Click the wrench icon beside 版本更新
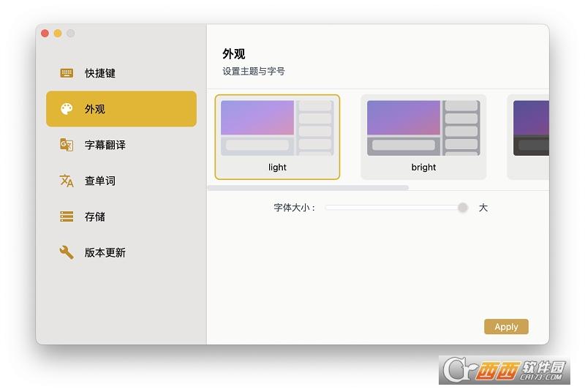 pos(67,252)
